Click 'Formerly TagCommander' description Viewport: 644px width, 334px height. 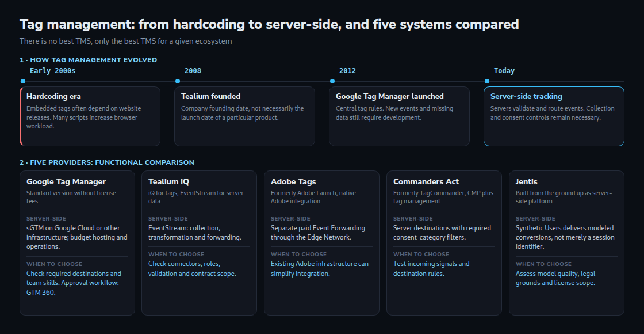tap(443, 197)
